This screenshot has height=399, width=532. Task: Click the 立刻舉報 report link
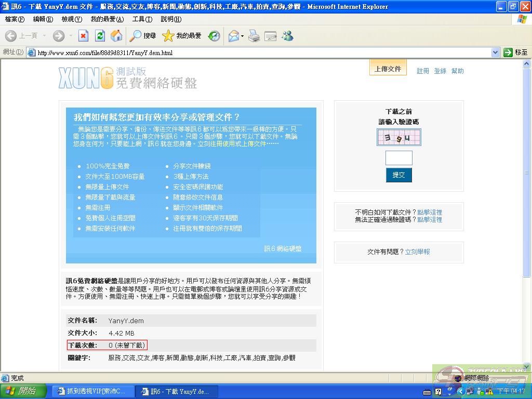click(x=417, y=252)
